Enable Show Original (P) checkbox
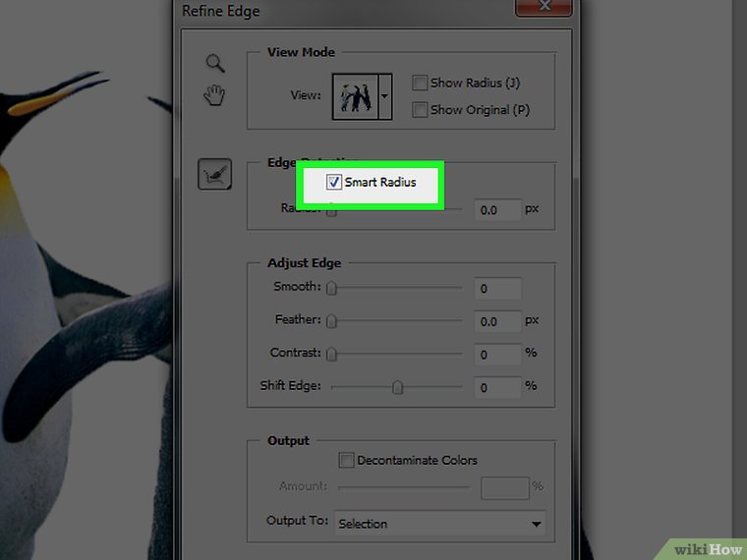The image size is (747, 560). (421, 110)
